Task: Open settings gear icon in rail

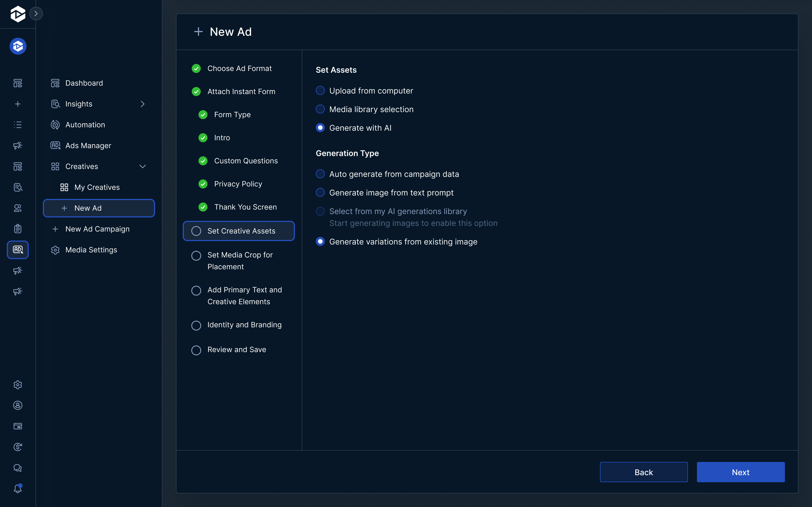Action: tap(18, 384)
